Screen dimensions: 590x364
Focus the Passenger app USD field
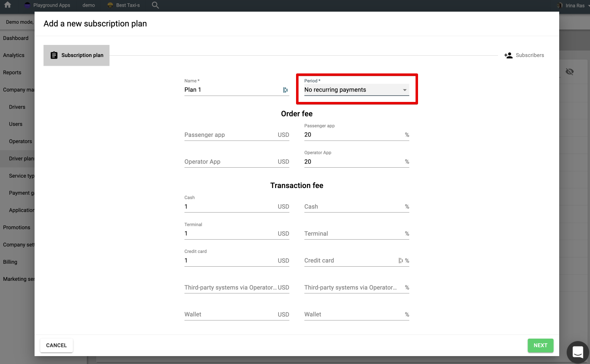(229, 135)
